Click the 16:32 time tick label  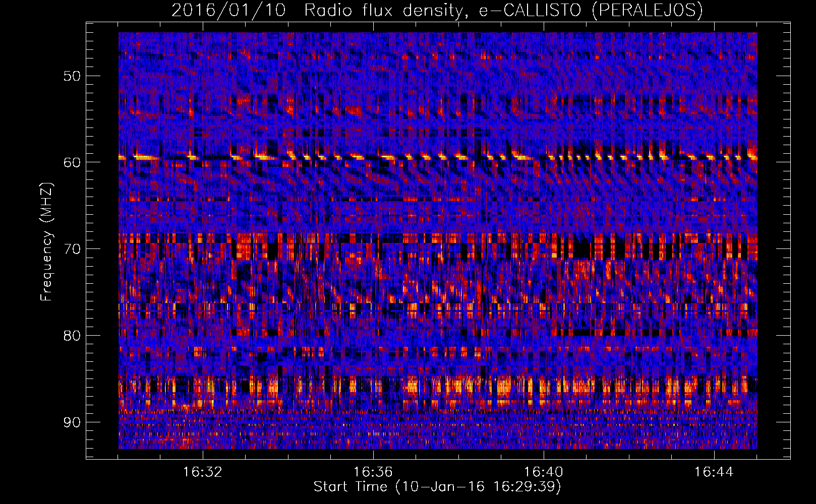point(203,472)
